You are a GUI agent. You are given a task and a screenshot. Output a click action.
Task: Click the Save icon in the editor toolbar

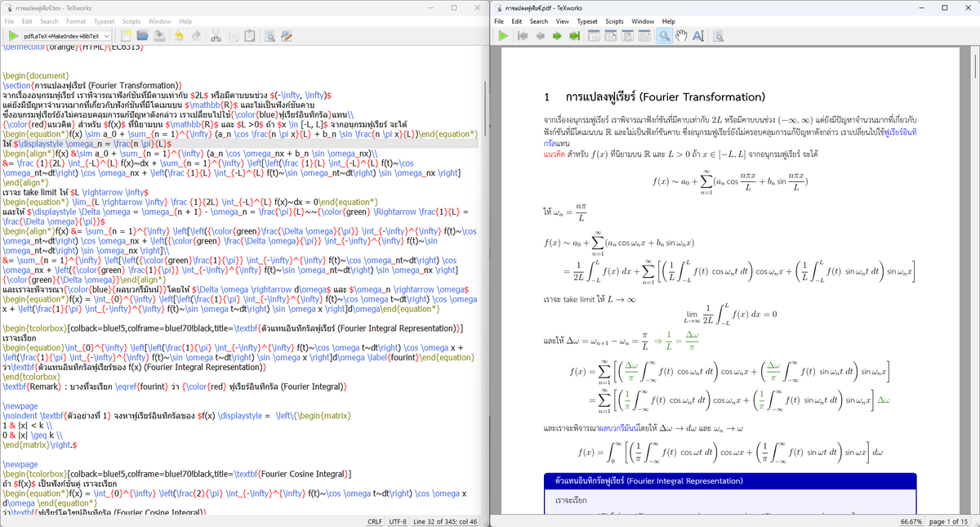point(159,36)
